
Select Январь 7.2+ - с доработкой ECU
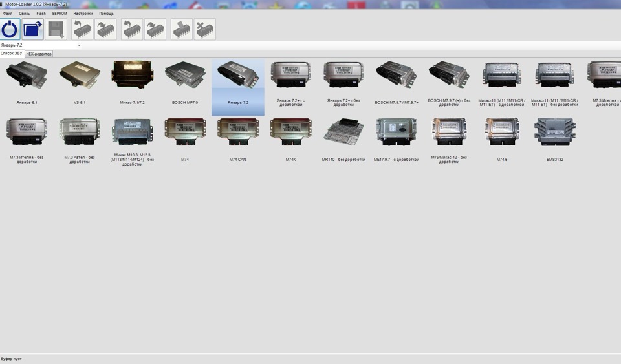tap(290, 84)
